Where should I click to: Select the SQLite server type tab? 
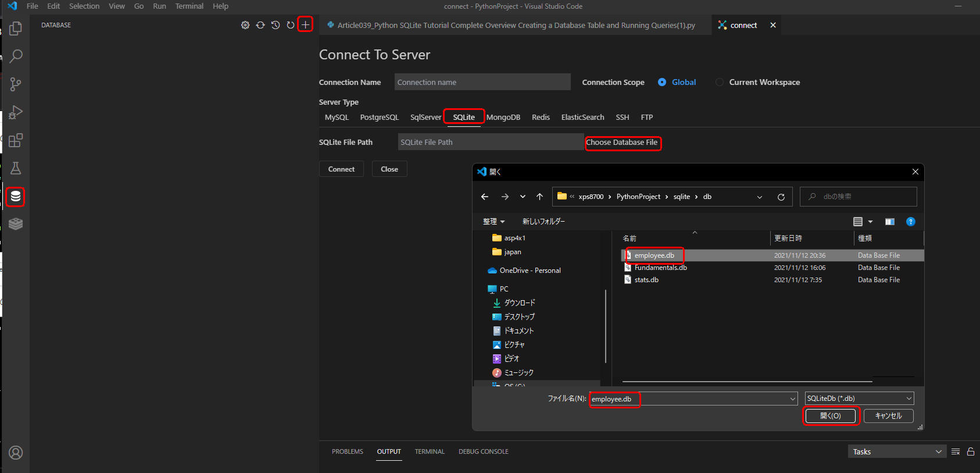pyautogui.click(x=464, y=117)
